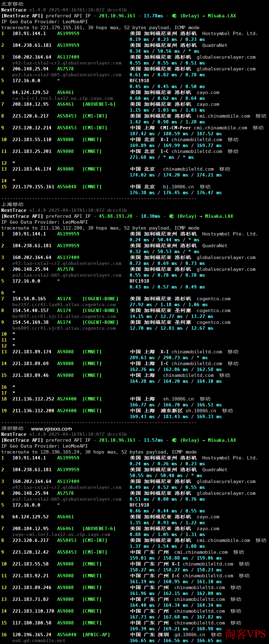
Task: Click the 159.01 ms latency value
Action: 142,558
